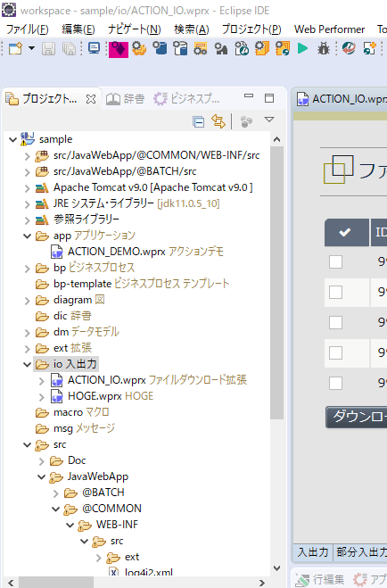Image resolution: width=387 pixels, height=588 pixels.
Task: Open the project explorer View Menu triangle
Action: (269, 120)
